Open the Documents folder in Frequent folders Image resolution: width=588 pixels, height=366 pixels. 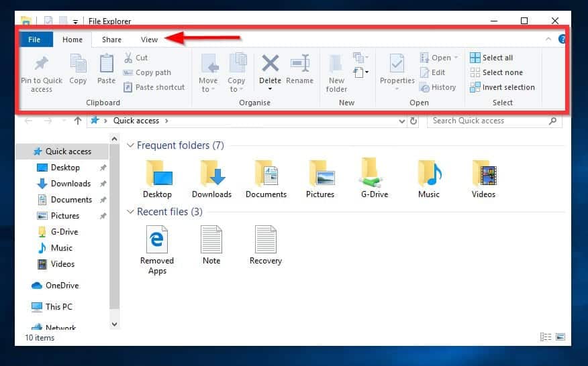266,179
